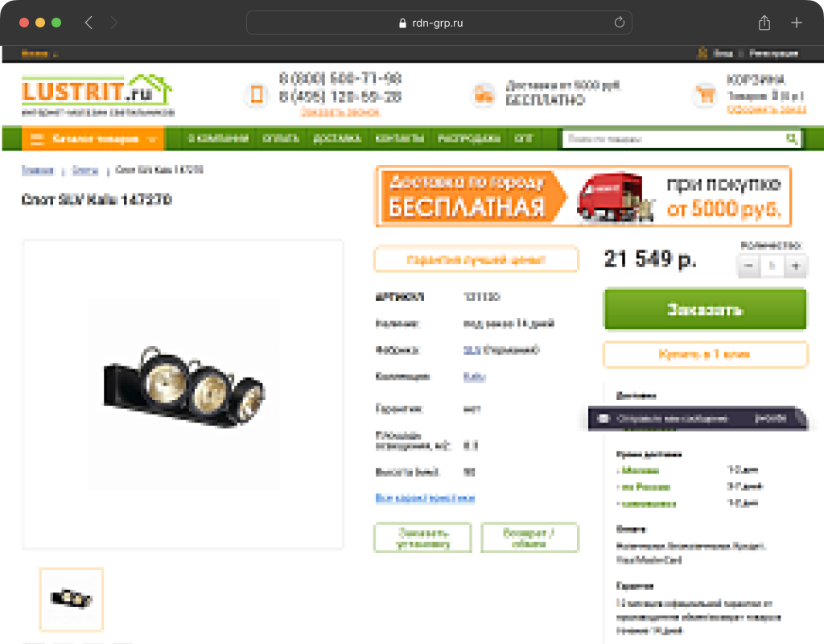Open the Доставка menu item
Image resolution: width=824 pixels, height=644 pixels.
[x=337, y=138]
